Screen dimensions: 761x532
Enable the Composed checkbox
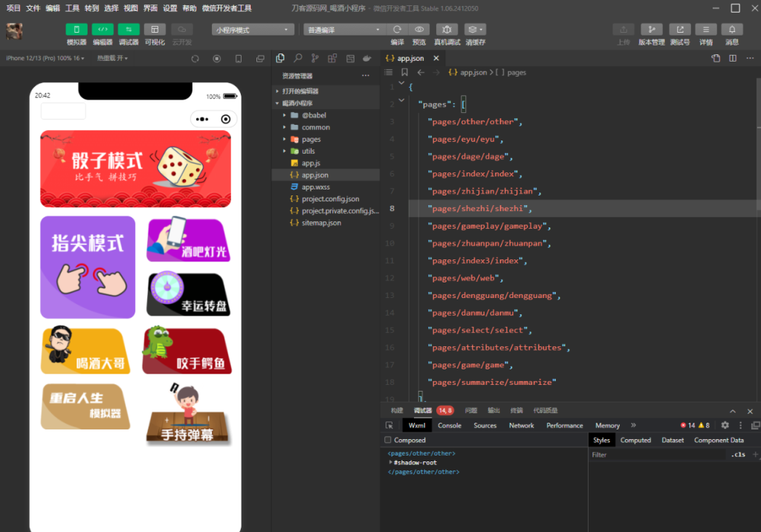[x=388, y=440]
